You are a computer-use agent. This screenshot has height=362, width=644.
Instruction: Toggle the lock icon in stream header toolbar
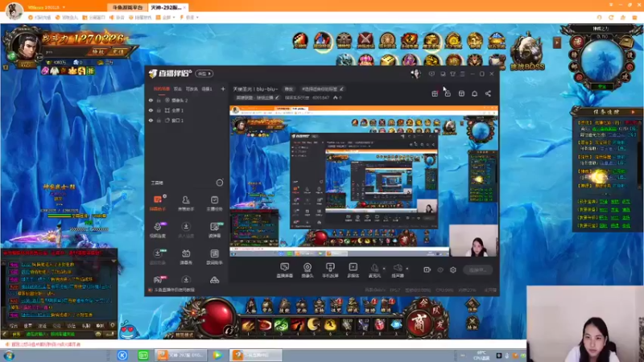[x=448, y=93]
